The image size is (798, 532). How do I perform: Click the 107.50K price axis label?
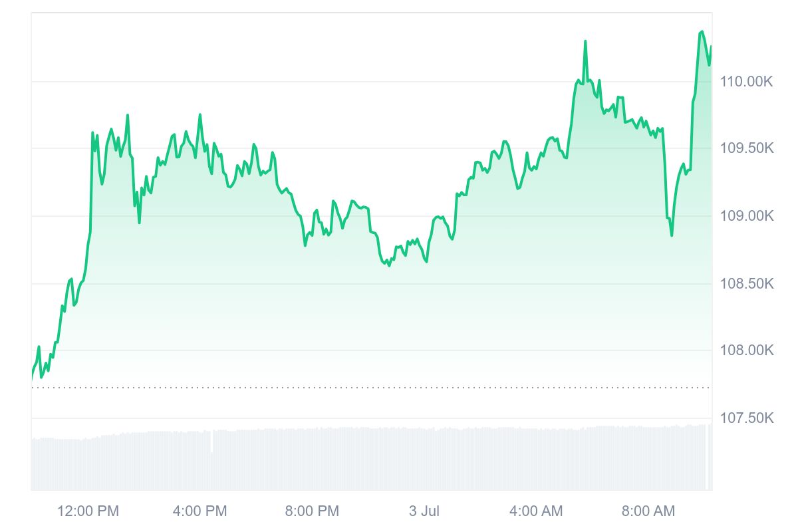click(x=747, y=418)
